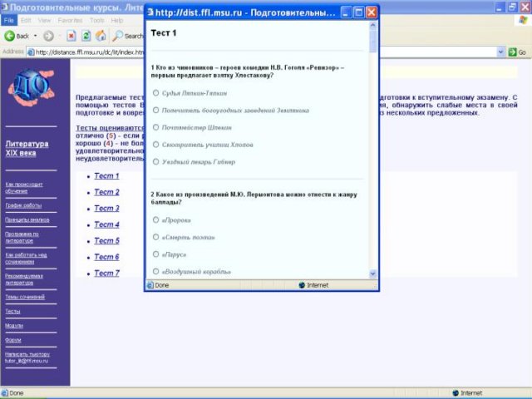Open the Back button history dropdown arrow
532x399 pixels.
[35, 36]
